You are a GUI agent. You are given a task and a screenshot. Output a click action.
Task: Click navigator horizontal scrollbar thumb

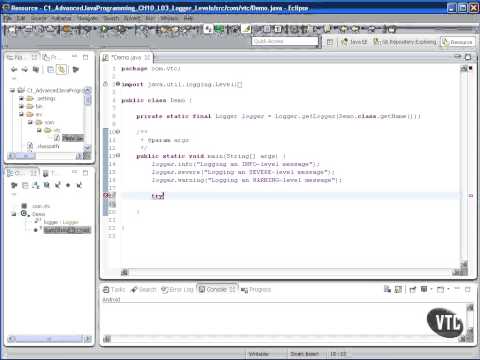click(x=25, y=156)
